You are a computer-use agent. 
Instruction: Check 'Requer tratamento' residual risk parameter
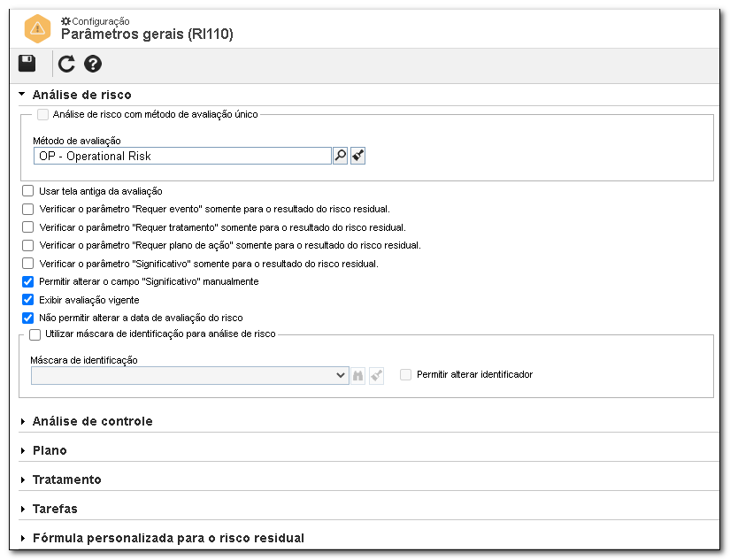pos(28,227)
